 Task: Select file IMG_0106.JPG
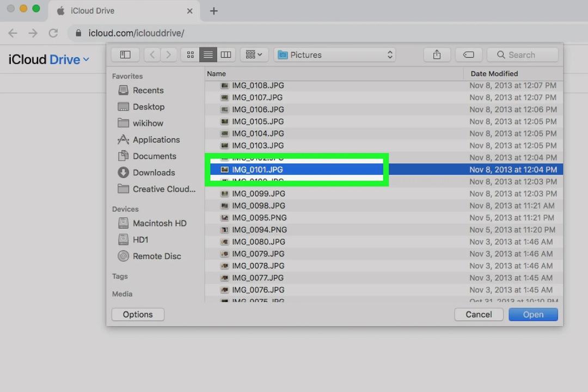tap(384, 109)
